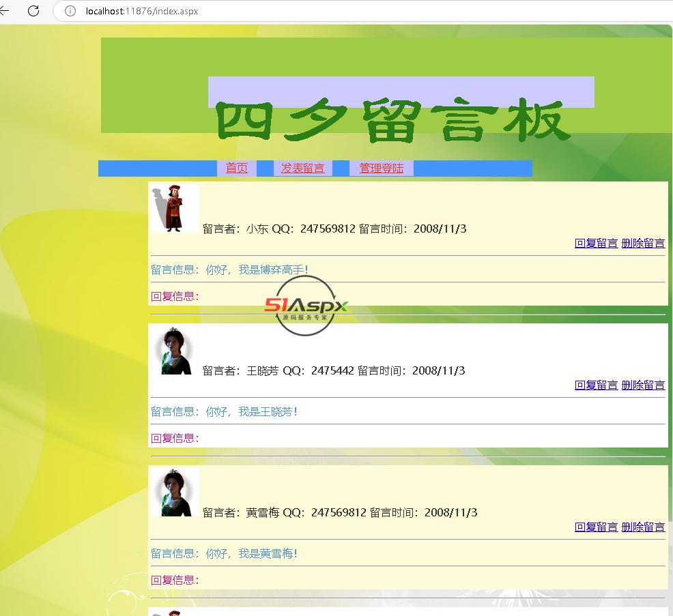Click the browser back arrow
This screenshot has height=616, width=673.
pos(5,11)
